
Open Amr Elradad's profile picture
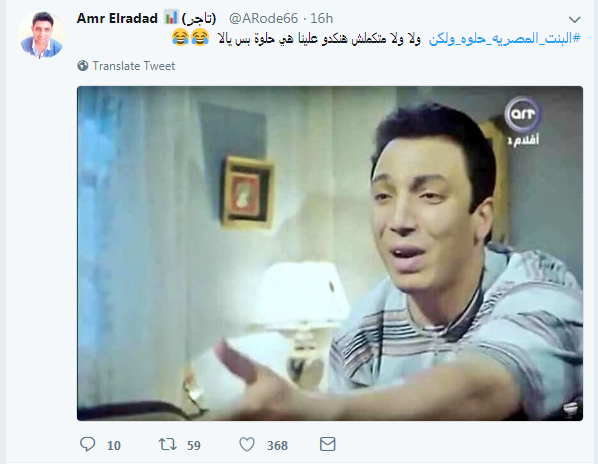coord(42,35)
